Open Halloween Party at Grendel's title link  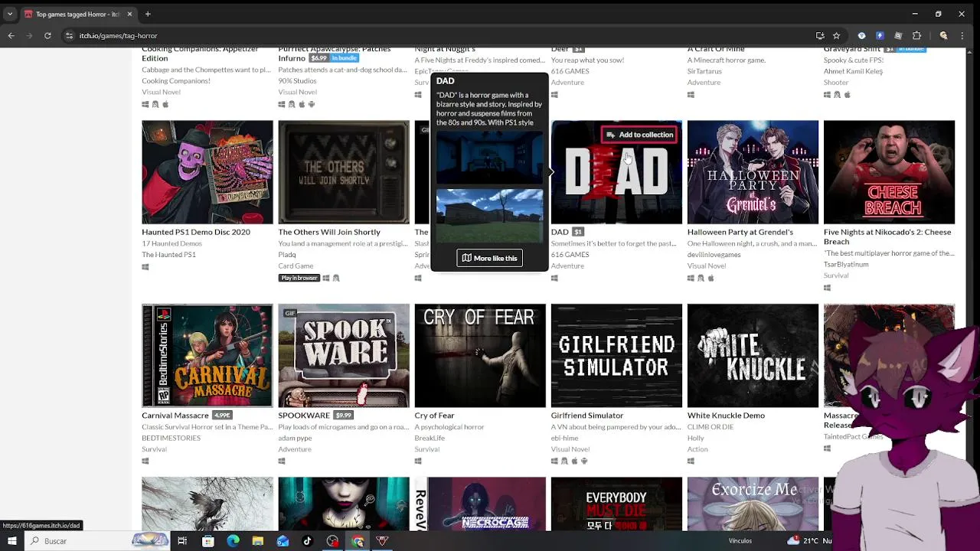point(740,232)
